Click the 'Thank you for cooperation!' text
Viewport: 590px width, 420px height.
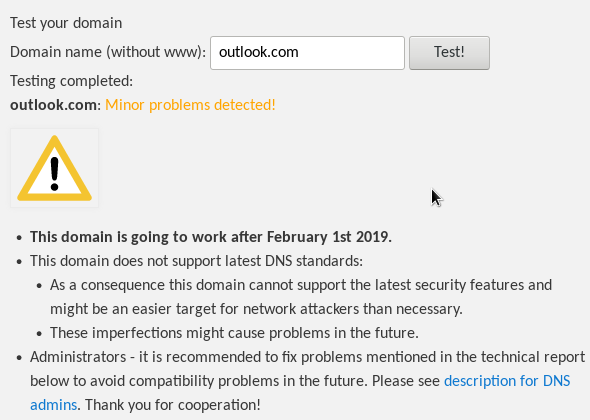coord(172,405)
